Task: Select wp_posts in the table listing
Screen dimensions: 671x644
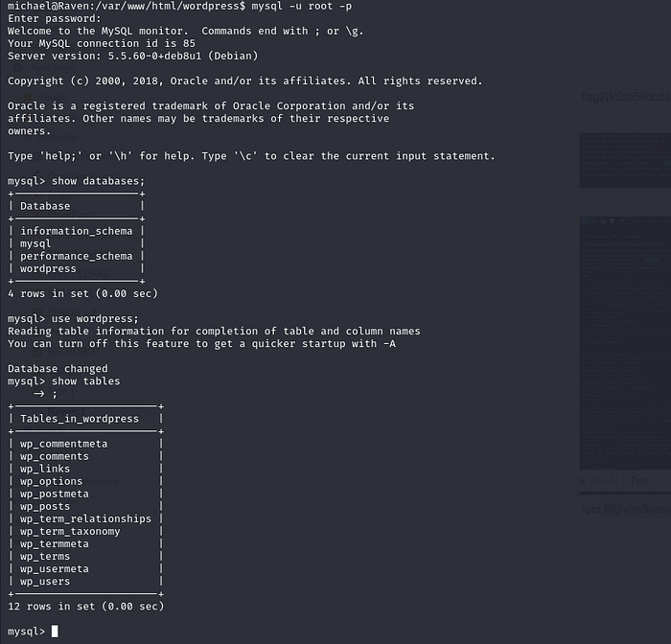Action: pos(45,506)
